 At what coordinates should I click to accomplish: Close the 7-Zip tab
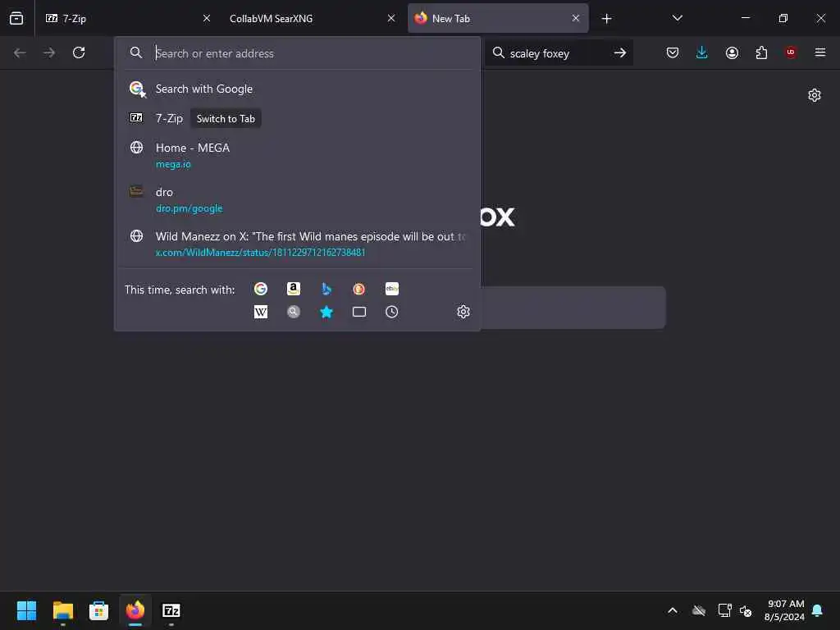click(206, 18)
